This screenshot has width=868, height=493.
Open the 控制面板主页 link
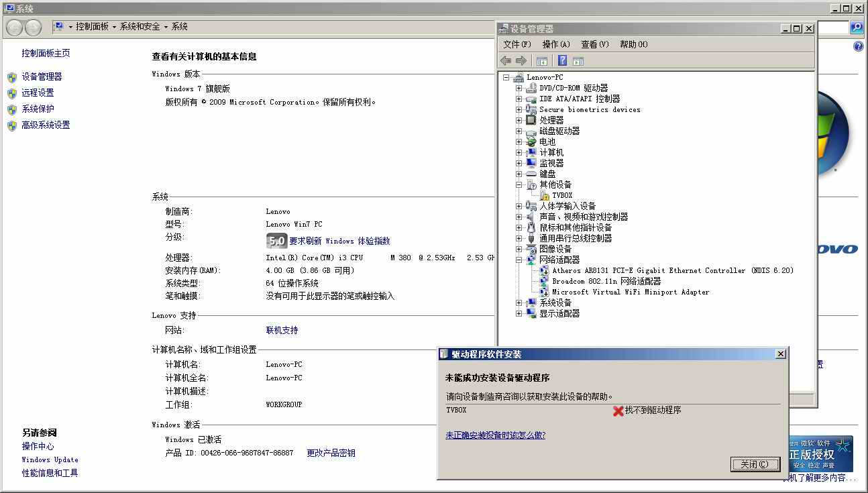tap(46, 53)
